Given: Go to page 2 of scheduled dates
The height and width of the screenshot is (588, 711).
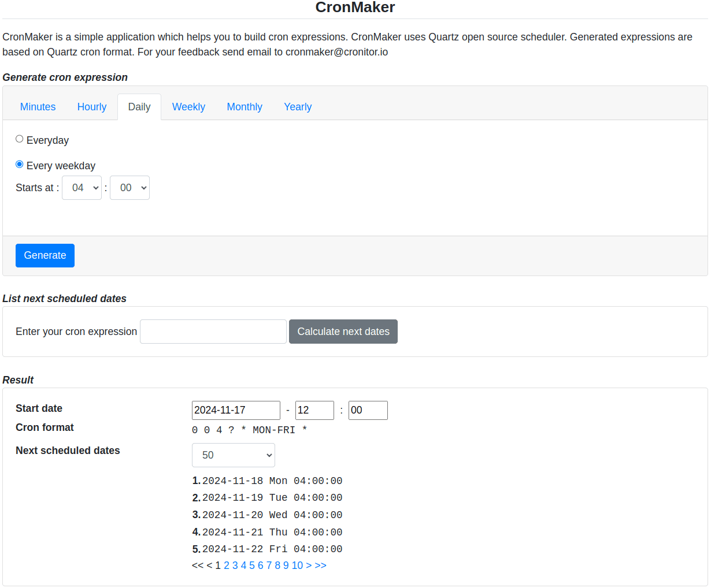Looking at the screenshot, I should tap(227, 565).
